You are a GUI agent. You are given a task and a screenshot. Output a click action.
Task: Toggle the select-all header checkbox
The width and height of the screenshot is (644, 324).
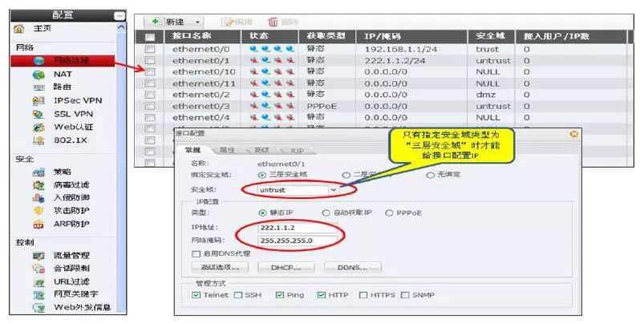(150, 37)
